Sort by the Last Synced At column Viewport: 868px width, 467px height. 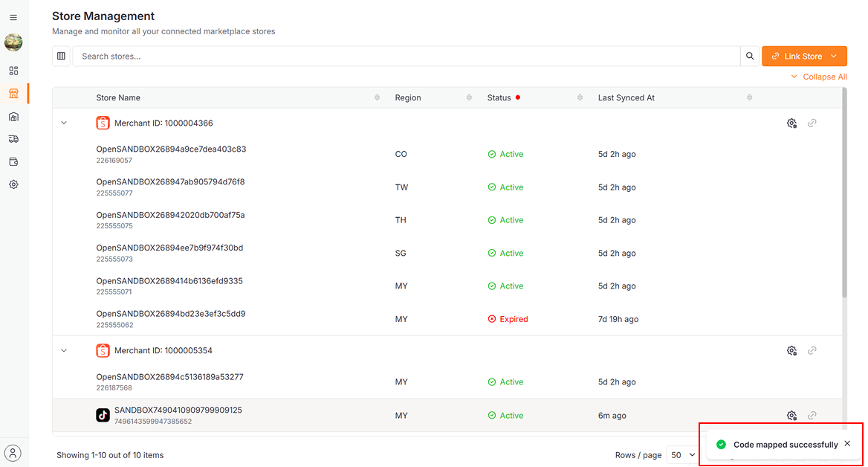coord(749,98)
